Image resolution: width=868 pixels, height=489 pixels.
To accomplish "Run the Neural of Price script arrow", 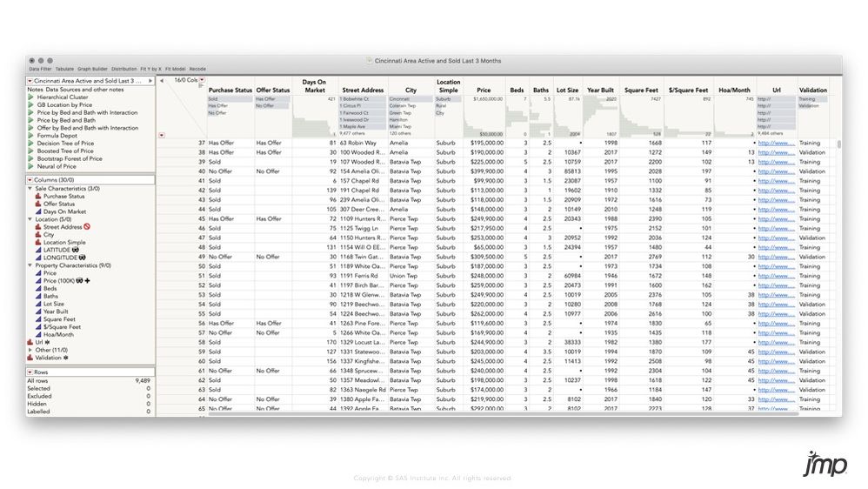I will (31, 167).
